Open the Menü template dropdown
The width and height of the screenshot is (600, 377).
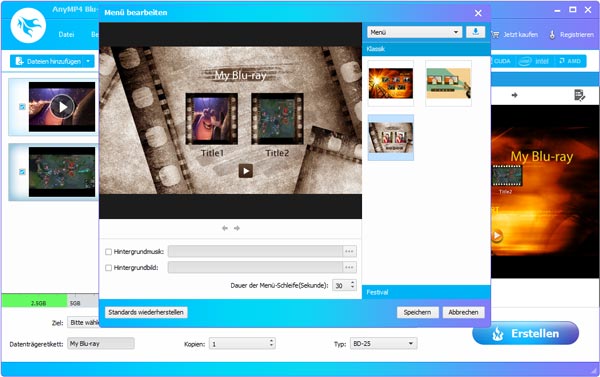point(414,32)
